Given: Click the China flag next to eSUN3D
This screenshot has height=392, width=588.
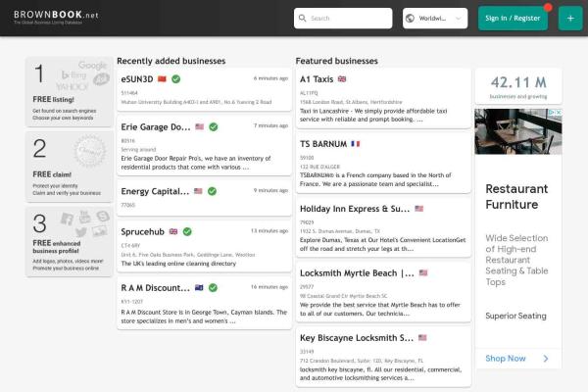Looking at the screenshot, I should pyautogui.click(x=162, y=78).
